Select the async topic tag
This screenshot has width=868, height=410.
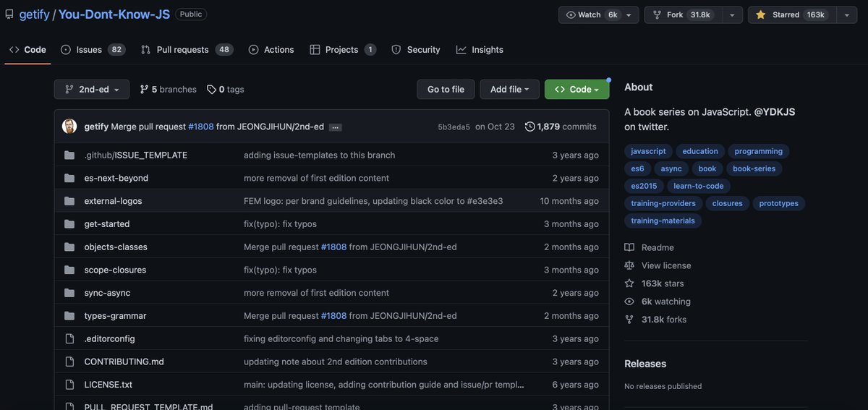pyautogui.click(x=671, y=168)
